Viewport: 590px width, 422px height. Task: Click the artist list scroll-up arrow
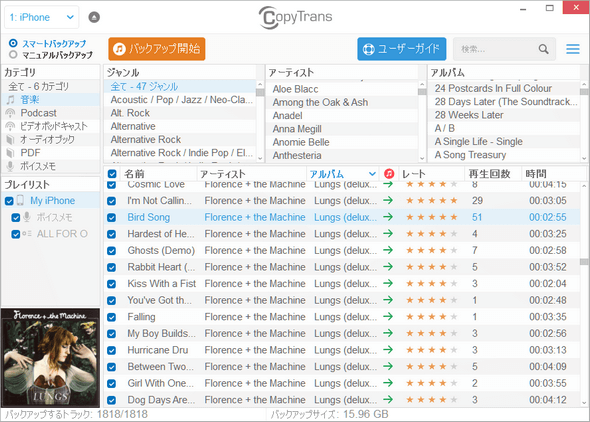click(x=422, y=85)
